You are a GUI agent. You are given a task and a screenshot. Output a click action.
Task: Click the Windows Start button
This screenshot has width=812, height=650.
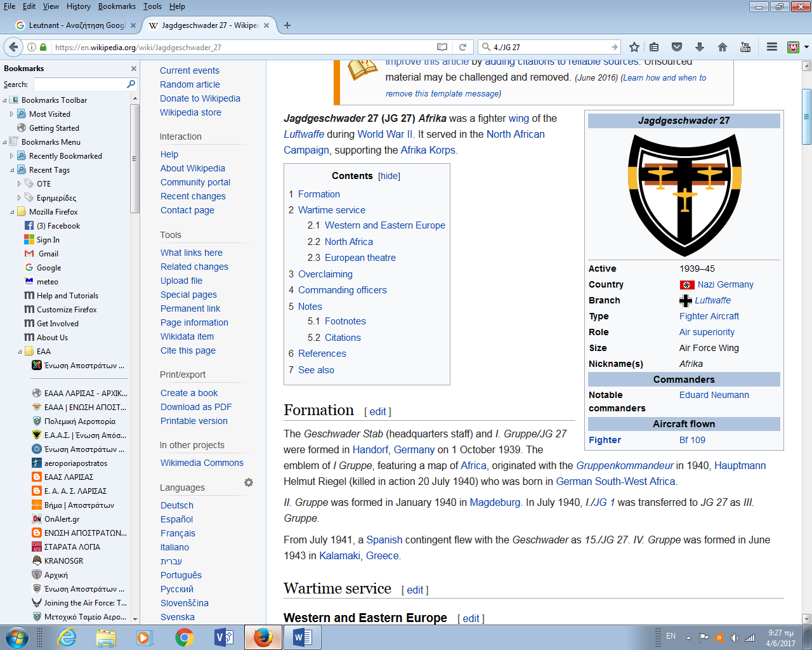click(16, 637)
